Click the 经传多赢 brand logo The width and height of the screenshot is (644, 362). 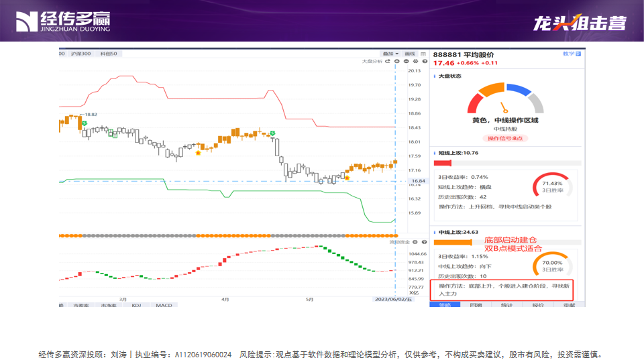pyautogui.click(x=63, y=21)
